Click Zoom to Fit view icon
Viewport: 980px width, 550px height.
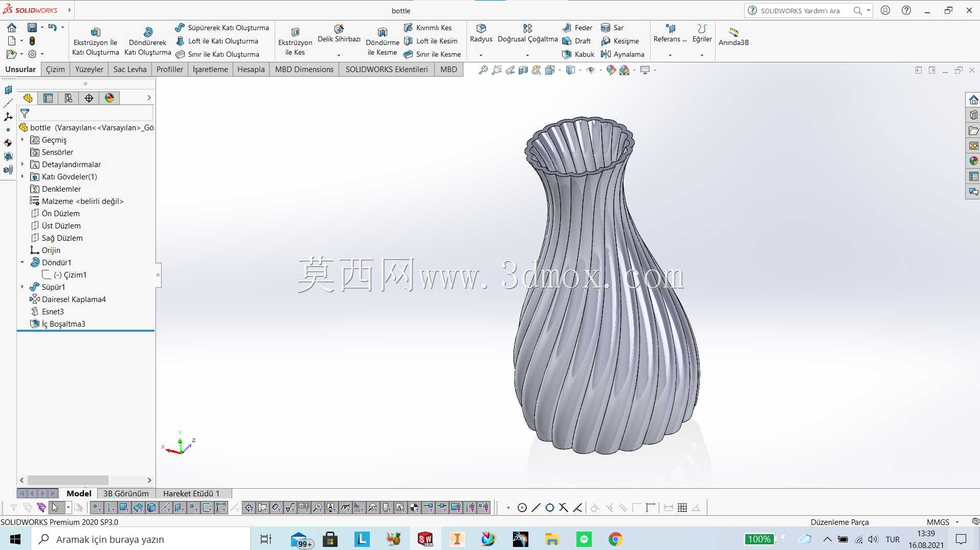(x=482, y=70)
